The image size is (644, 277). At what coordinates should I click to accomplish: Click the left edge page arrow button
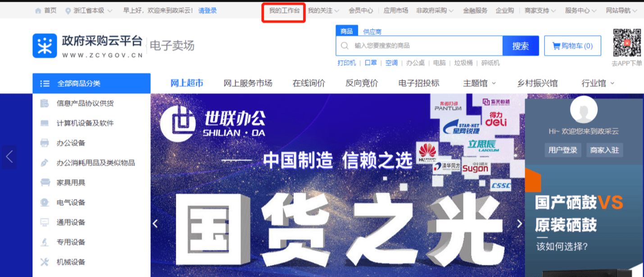[x=9, y=157]
